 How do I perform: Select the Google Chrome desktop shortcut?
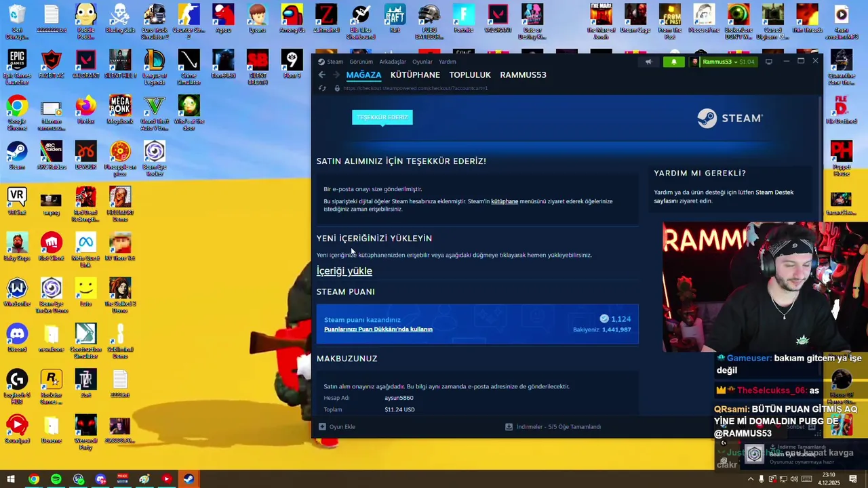point(17,113)
